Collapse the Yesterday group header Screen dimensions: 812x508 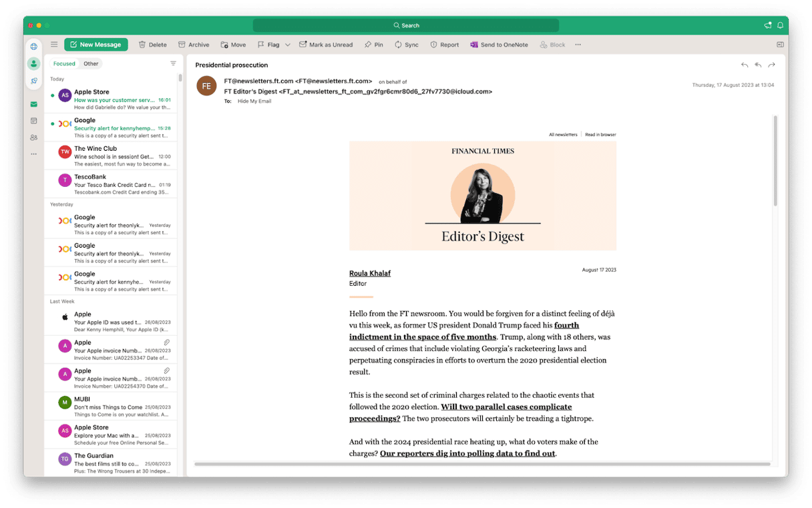click(x=61, y=204)
